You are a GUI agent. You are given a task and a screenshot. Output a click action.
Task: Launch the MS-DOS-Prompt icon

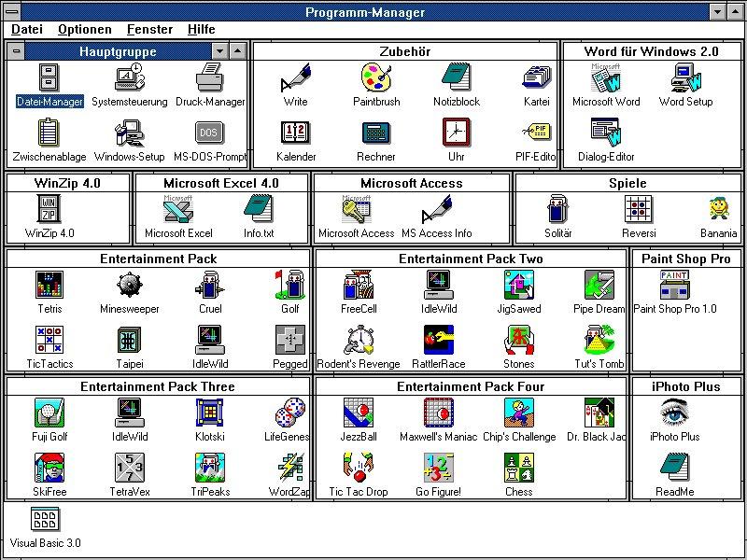tap(209, 134)
